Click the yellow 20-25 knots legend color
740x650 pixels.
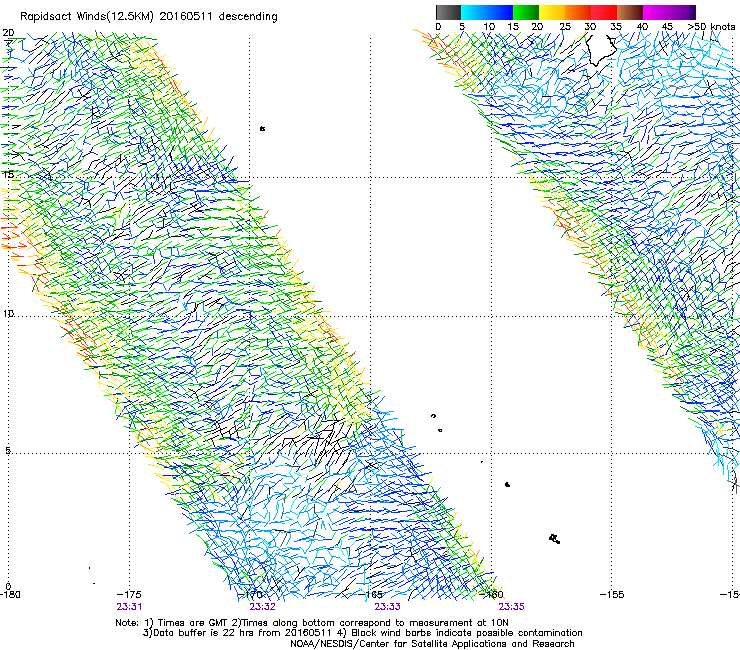pos(552,12)
